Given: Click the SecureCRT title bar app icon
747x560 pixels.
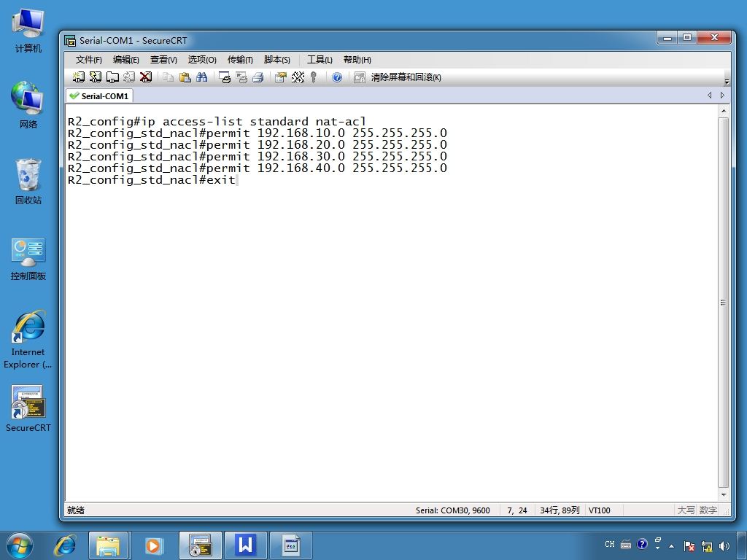Looking at the screenshot, I should click(70, 41).
